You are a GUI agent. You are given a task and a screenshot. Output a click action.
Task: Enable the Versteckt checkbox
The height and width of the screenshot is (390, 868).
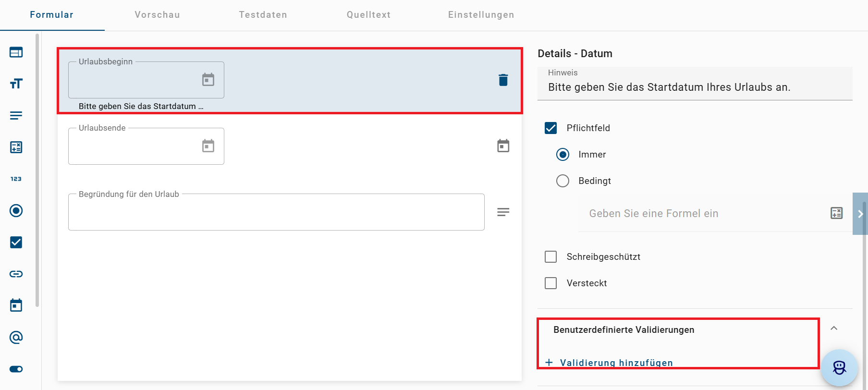click(x=550, y=283)
